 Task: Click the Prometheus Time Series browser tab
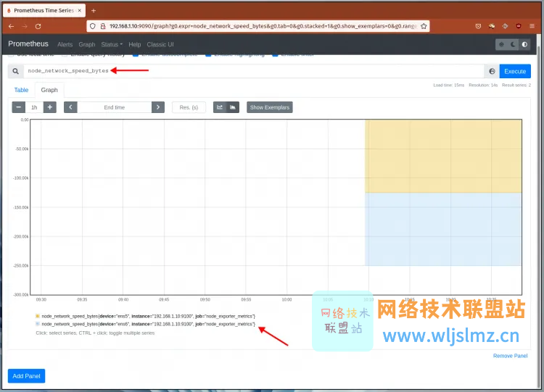click(x=44, y=10)
